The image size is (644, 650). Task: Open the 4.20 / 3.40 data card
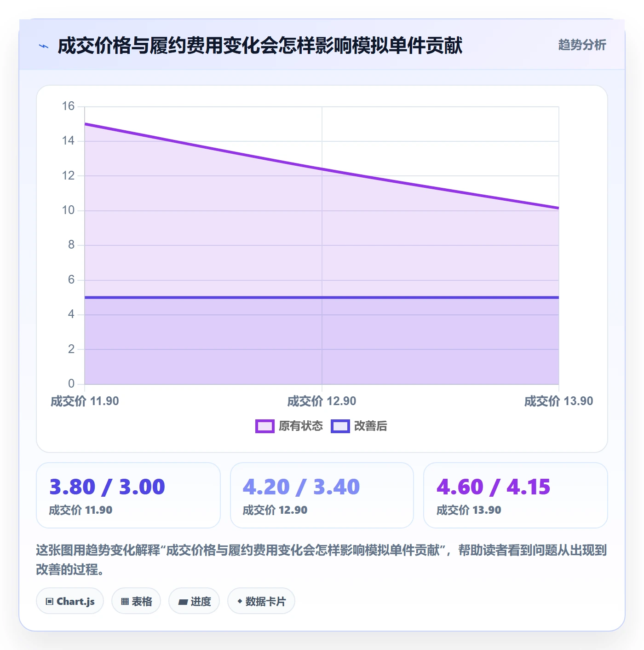(322, 495)
